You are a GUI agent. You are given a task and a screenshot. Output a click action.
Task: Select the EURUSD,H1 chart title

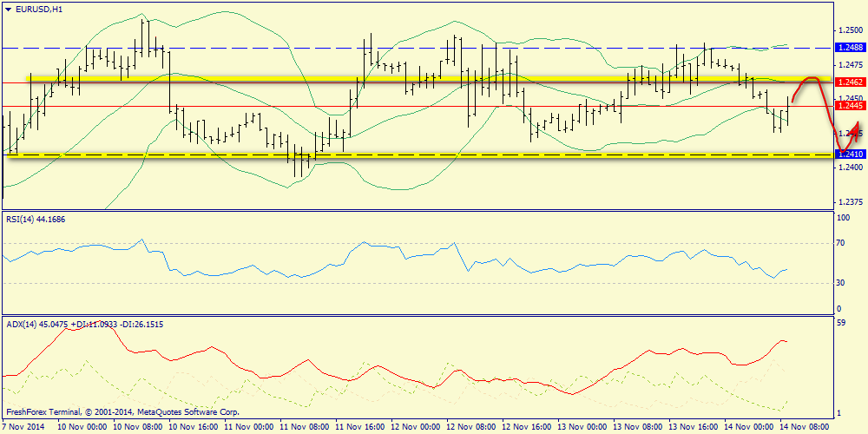[37, 9]
